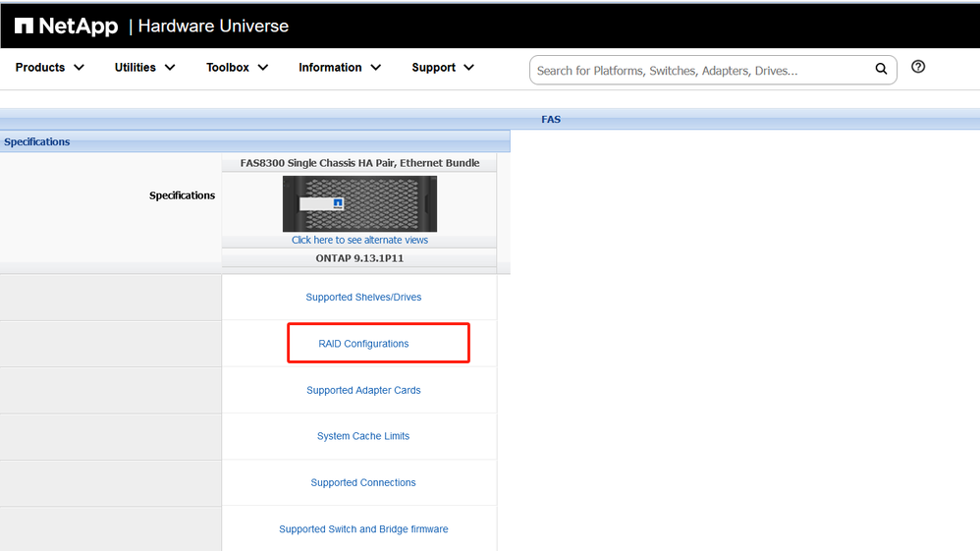The image size is (980, 551).
Task: Select the FAS header bar
Action: tap(551, 120)
